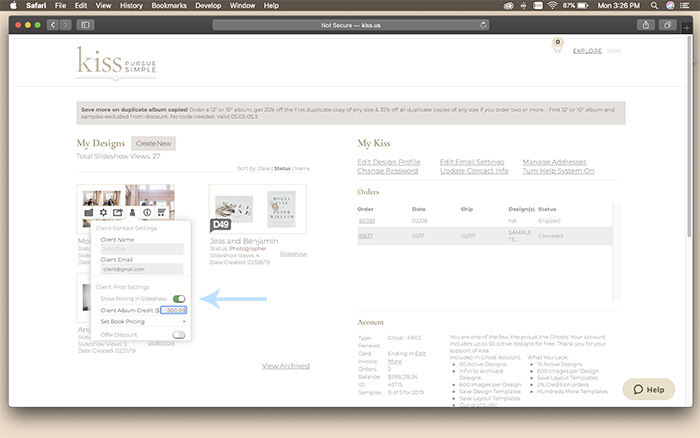Go back with Safari back arrow
700x438 pixels.
(x=53, y=25)
